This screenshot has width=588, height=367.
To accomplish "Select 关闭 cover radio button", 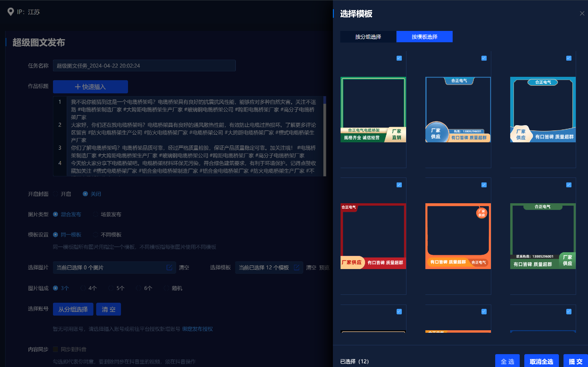I will 85,194.
